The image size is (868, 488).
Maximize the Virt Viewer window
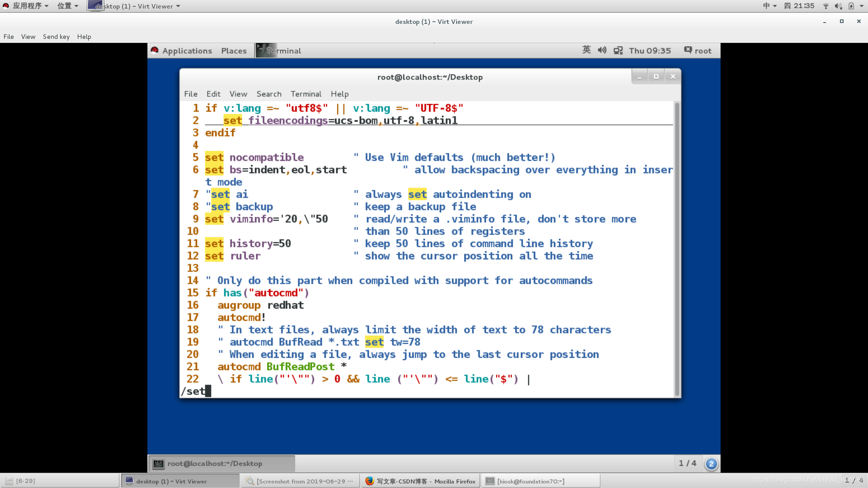coord(842,21)
